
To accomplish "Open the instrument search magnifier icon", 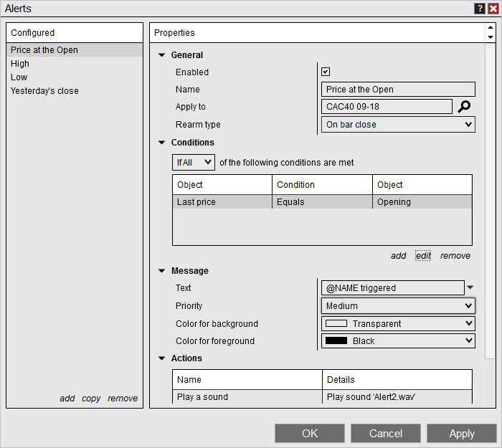I will click(x=464, y=107).
